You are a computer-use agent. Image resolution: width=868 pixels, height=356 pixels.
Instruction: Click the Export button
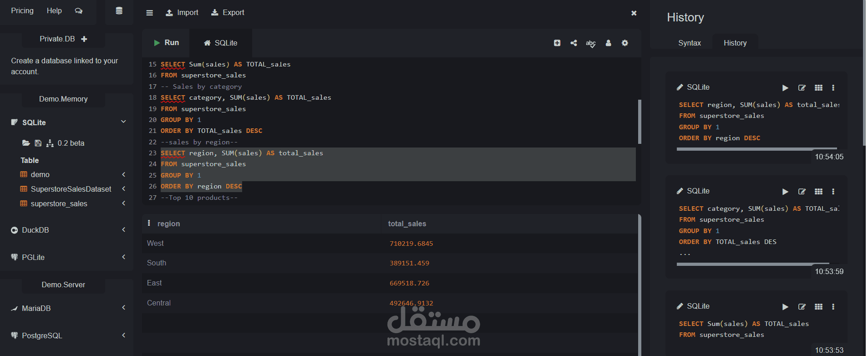point(228,13)
